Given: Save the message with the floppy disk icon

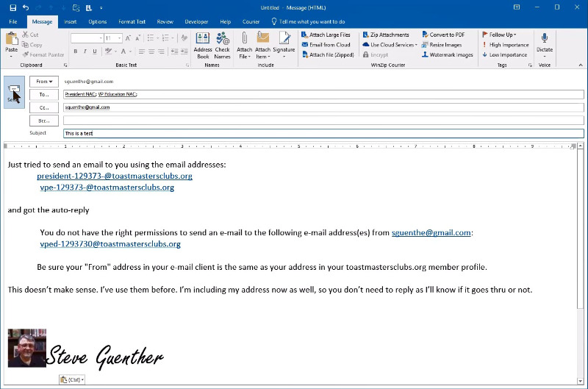Looking at the screenshot, I should (x=12, y=7).
